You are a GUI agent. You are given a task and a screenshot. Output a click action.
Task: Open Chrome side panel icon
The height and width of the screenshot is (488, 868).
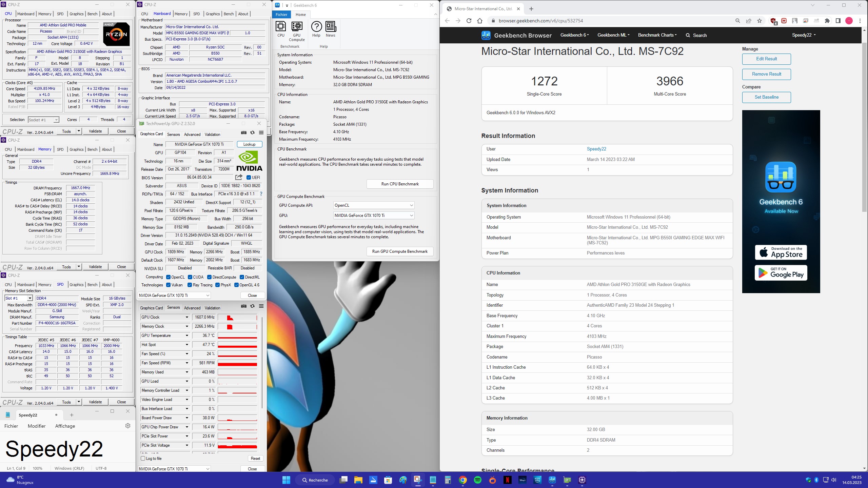(x=838, y=21)
